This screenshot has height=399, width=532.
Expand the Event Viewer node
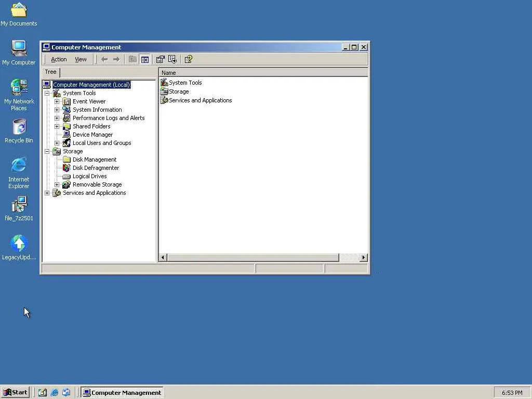(x=57, y=101)
